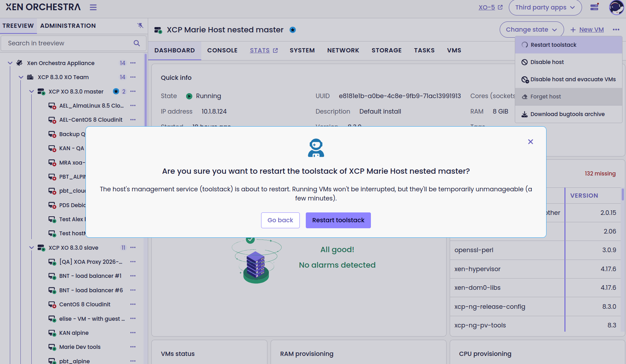626x364 pixels.
Task: Click the treeview vertical scrollbar
Action: (x=146, y=90)
